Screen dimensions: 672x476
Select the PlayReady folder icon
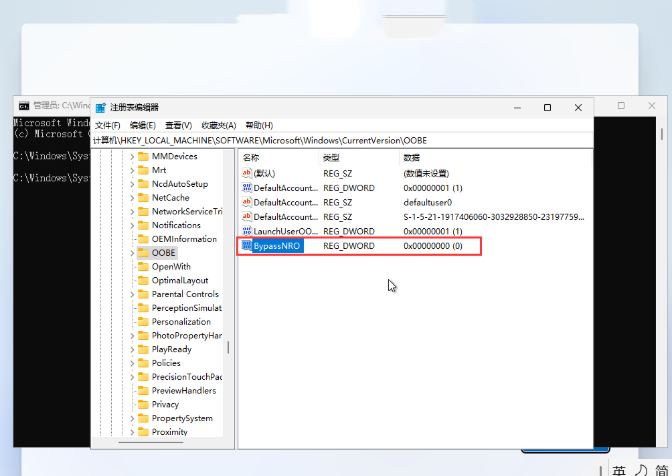click(143, 349)
